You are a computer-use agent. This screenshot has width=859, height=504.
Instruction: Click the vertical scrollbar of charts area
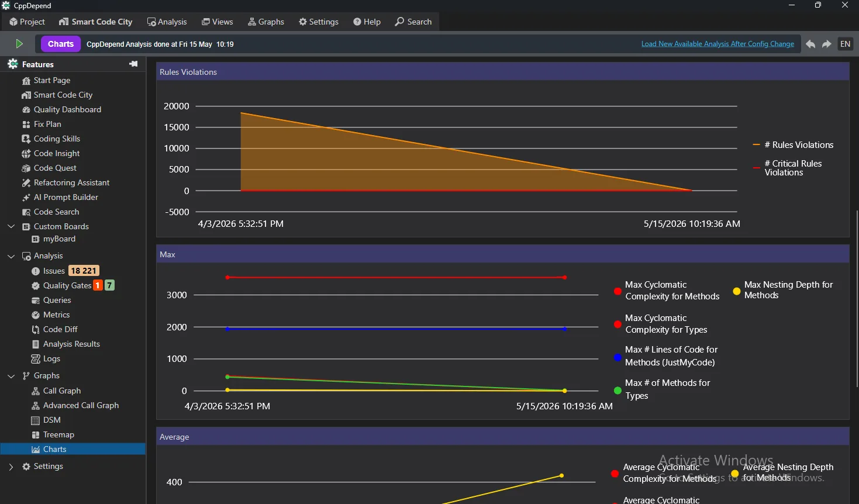point(856,298)
